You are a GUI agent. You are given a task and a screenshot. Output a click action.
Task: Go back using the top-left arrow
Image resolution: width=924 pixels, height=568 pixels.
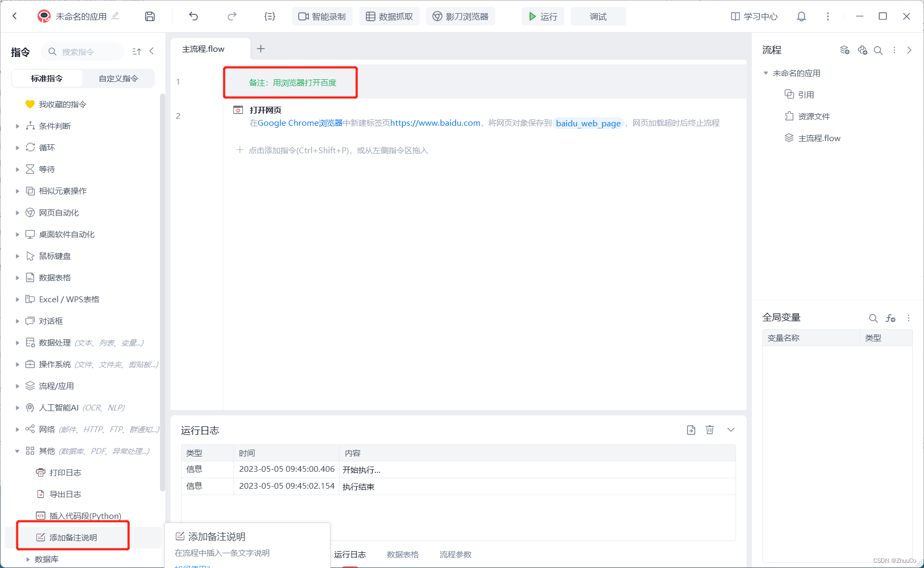pos(15,16)
